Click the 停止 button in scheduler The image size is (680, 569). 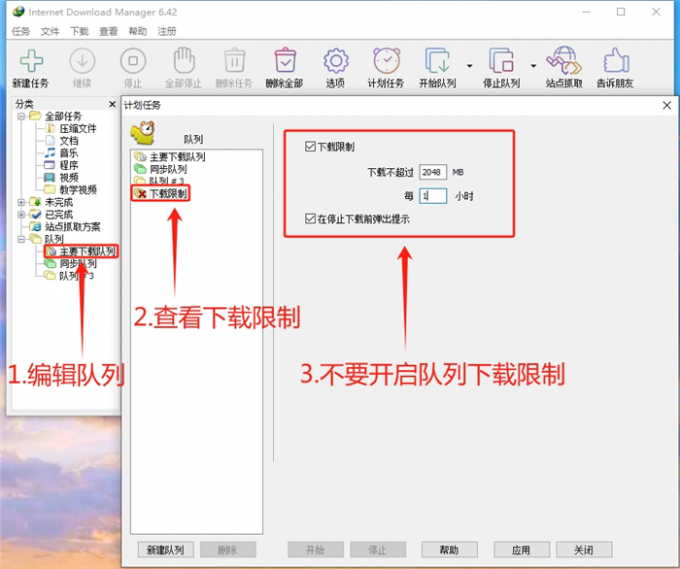point(378,550)
